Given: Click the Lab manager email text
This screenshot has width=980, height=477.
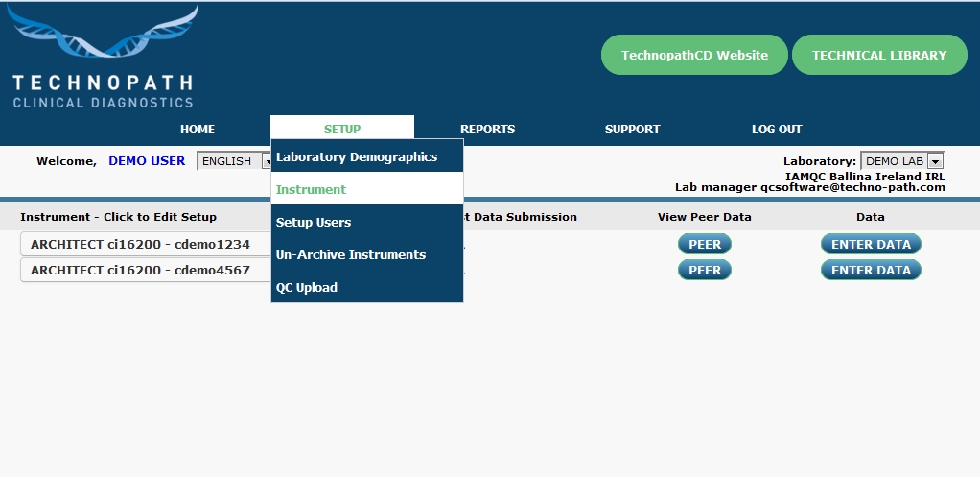Looking at the screenshot, I should pos(810,187).
